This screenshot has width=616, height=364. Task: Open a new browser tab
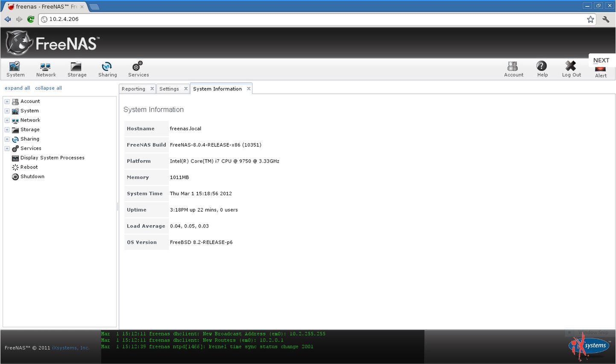94,7
